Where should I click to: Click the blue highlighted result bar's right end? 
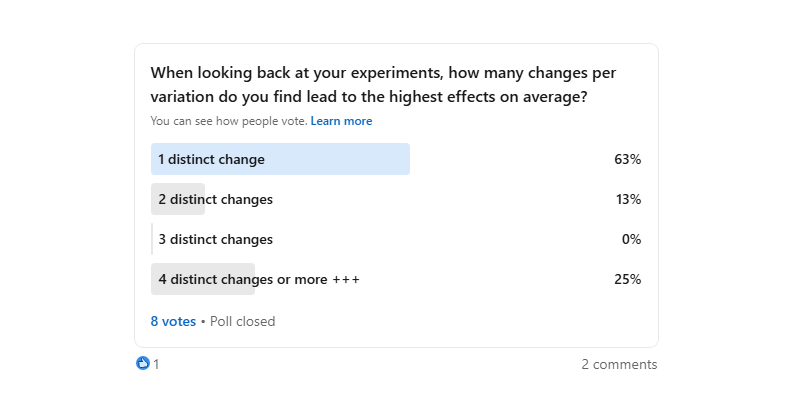[x=403, y=159]
